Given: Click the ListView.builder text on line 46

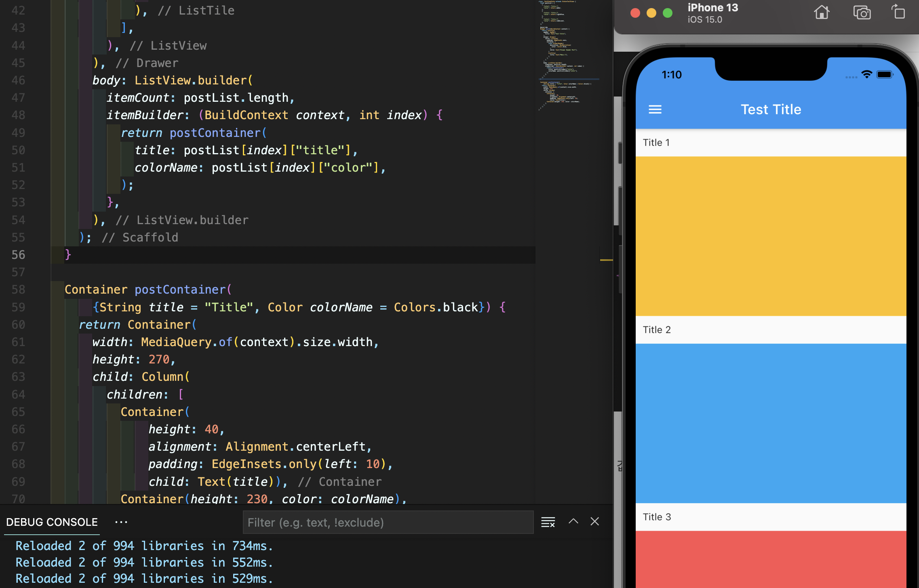Looking at the screenshot, I should point(191,80).
